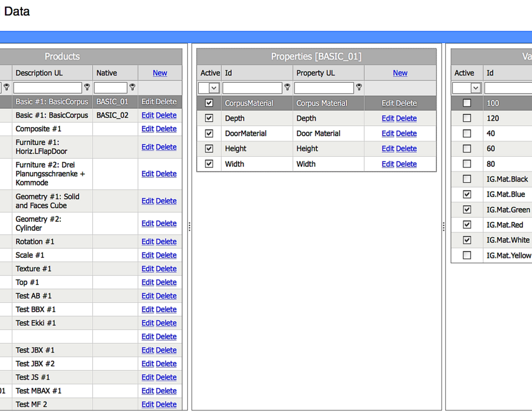
Task: Select the Test MBAX #1 product row
Action: pyautogui.click(x=91, y=391)
